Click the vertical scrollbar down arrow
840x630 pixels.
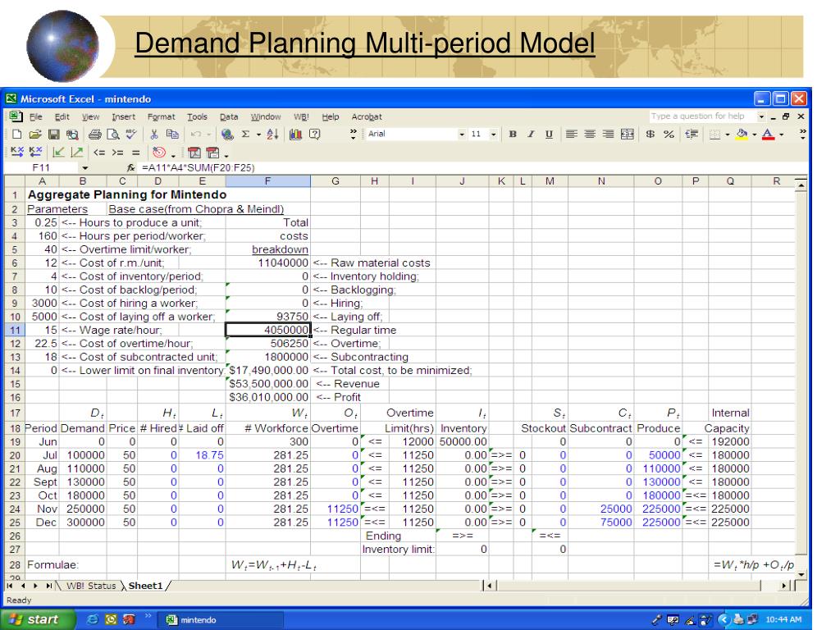click(x=801, y=573)
